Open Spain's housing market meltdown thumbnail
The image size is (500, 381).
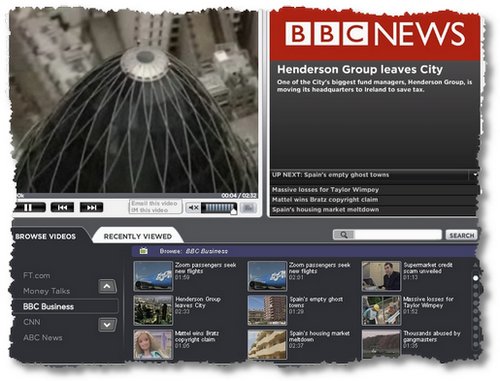(x=267, y=345)
